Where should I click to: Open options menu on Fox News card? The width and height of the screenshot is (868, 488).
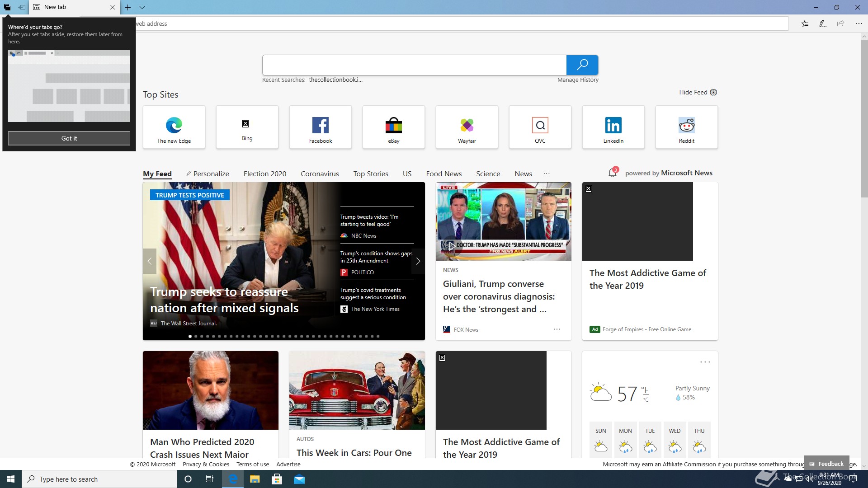(557, 329)
